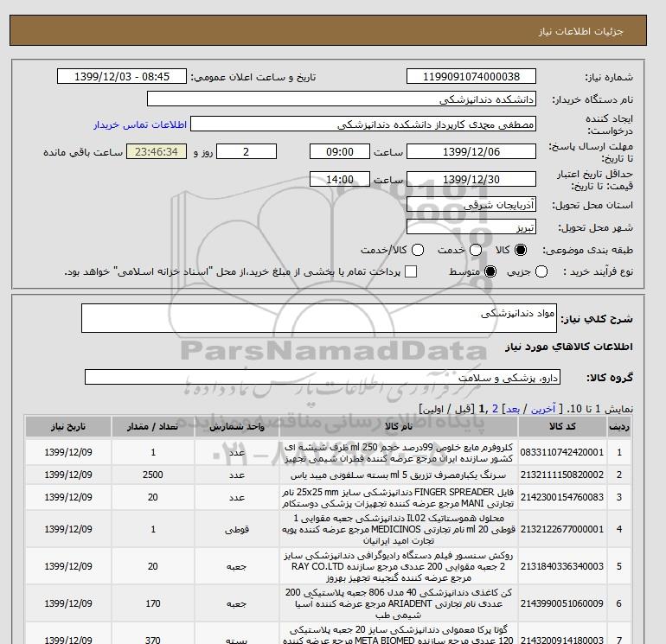Click the announcement date field 1399/12/03 - 08:45
This screenshot has width=666, height=644.
pos(121,76)
